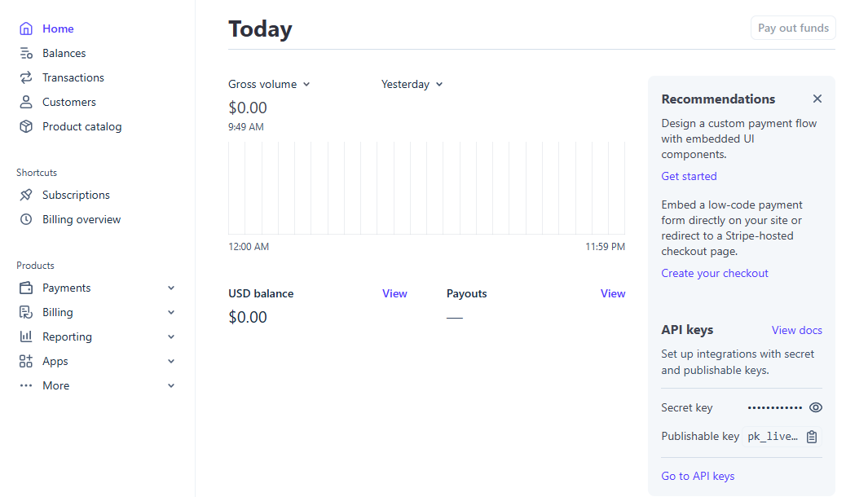Open the View docs link
Viewport: 868px width, 497px height.
click(796, 330)
